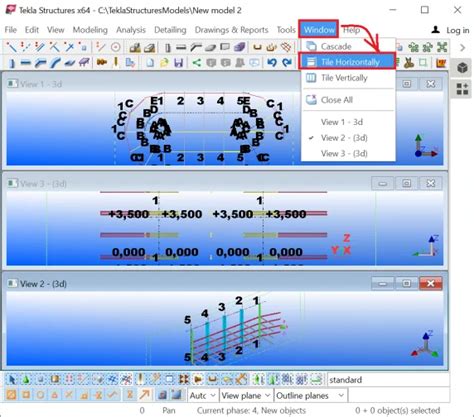Click '0 + 0 object(s) selected' status text
Image resolution: width=474 pixels, height=417 pixels.
click(397, 410)
